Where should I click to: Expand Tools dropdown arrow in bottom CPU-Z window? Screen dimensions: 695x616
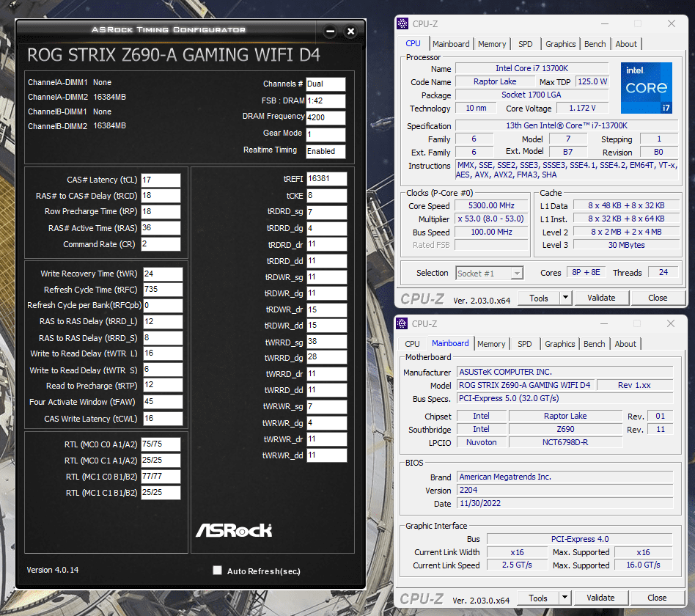(565, 598)
